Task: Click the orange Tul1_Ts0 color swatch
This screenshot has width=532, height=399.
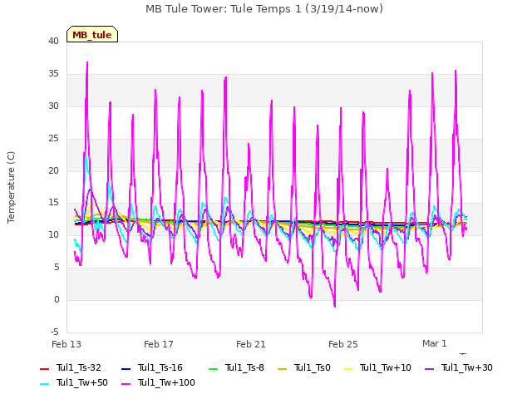Action: (x=282, y=369)
